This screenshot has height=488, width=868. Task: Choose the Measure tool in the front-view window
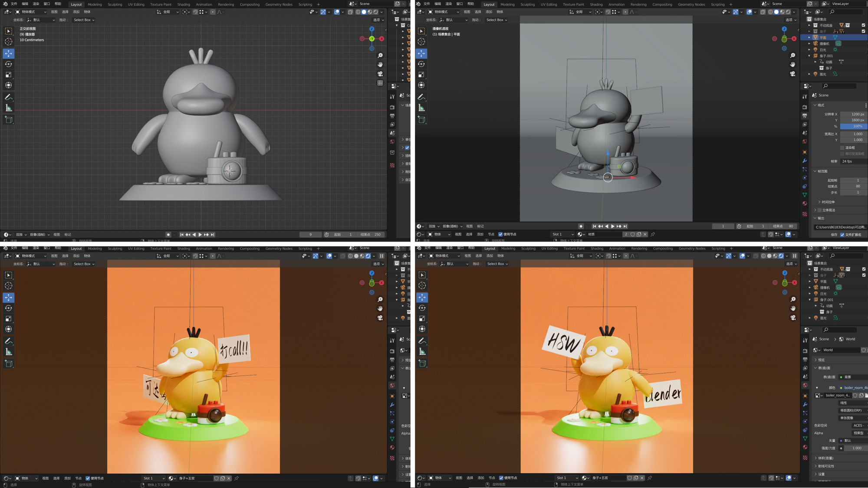click(9, 108)
